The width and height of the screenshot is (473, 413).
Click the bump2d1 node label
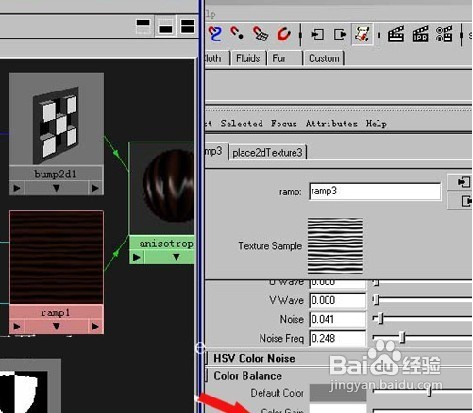coord(56,174)
